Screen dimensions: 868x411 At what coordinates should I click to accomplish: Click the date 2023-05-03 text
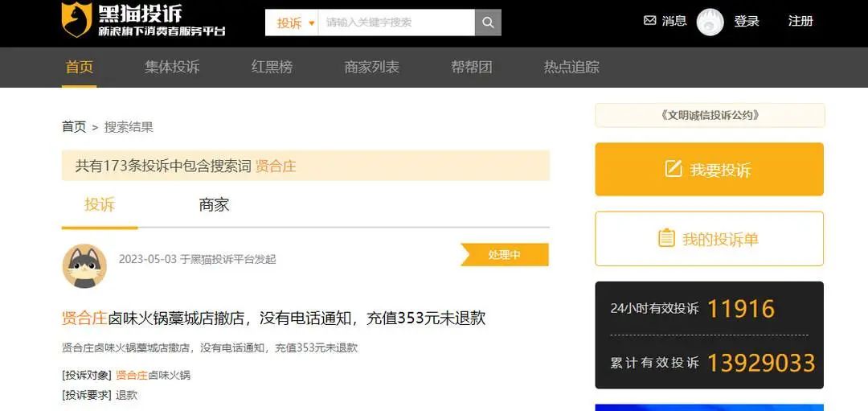[147, 259]
